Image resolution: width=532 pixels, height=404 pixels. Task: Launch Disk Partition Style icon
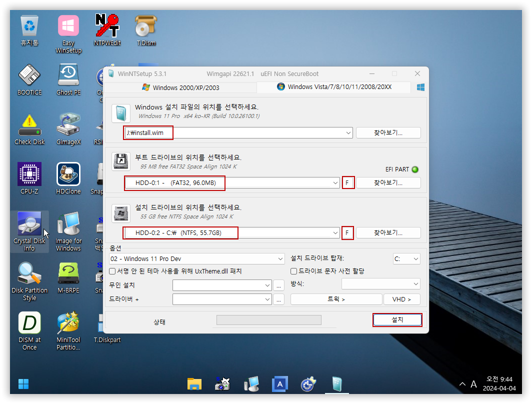tap(29, 281)
